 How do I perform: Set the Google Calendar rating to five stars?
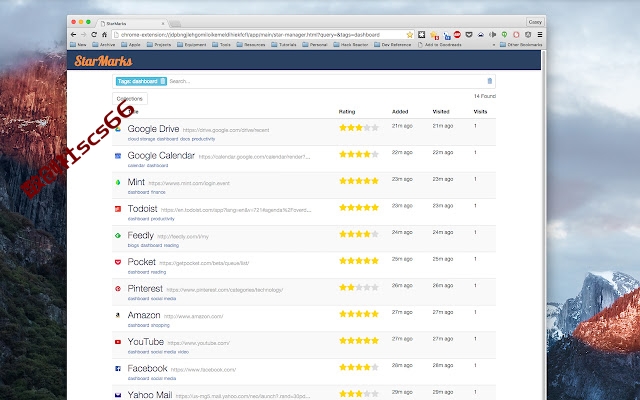point(375,154)
